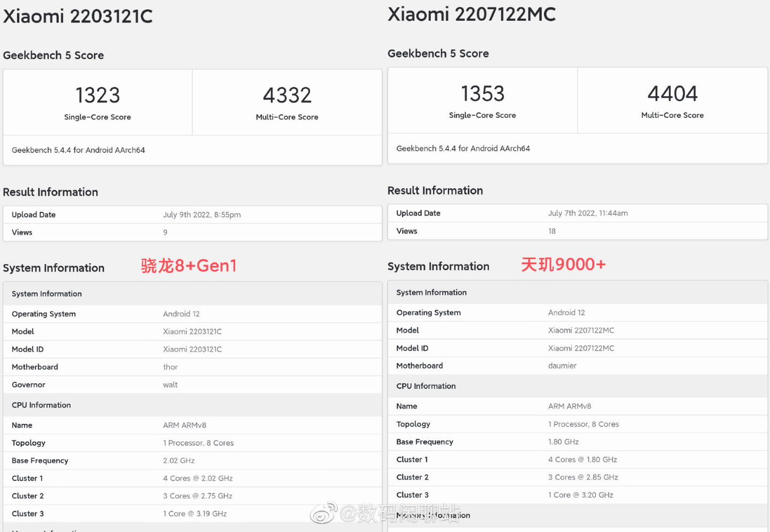Click the 1 Core @ 3.19 GHz entry
Screen dimensions: 770x532
[x=194, y=513]
